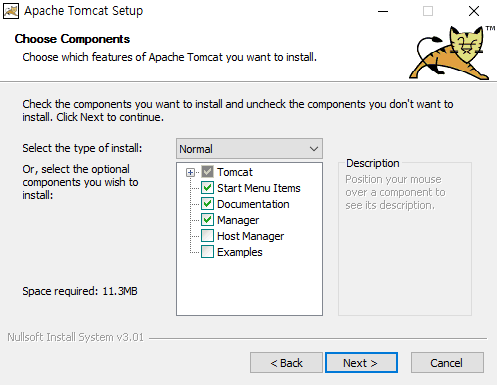This screenshot has width=497, height=385.
Task: Click the Next > button
Action: pyautogui.click(x=361, y=363)
